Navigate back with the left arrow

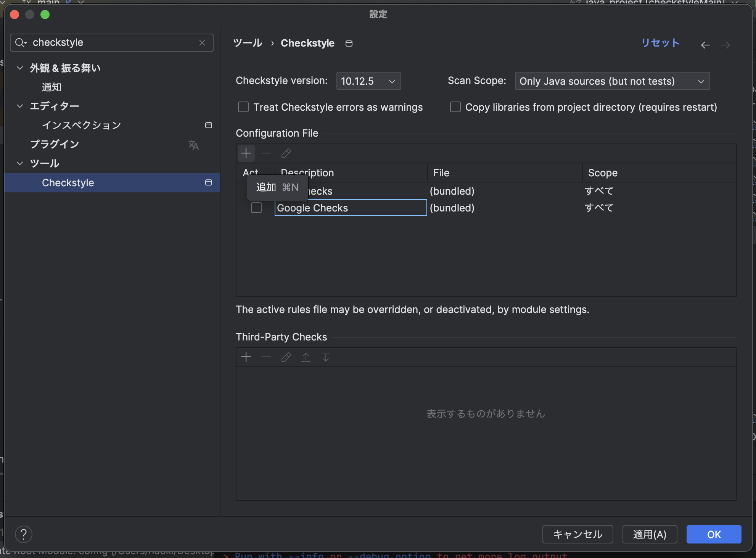tap(705, 45)
